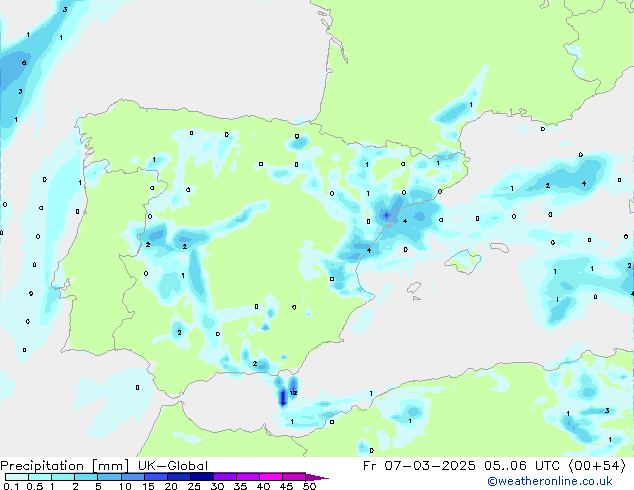Click the 40–45 mm magenta swatch

coord(271,477)
